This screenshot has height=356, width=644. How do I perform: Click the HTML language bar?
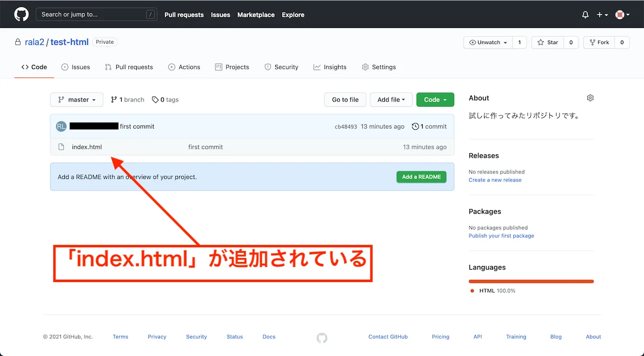pos(531,282)
